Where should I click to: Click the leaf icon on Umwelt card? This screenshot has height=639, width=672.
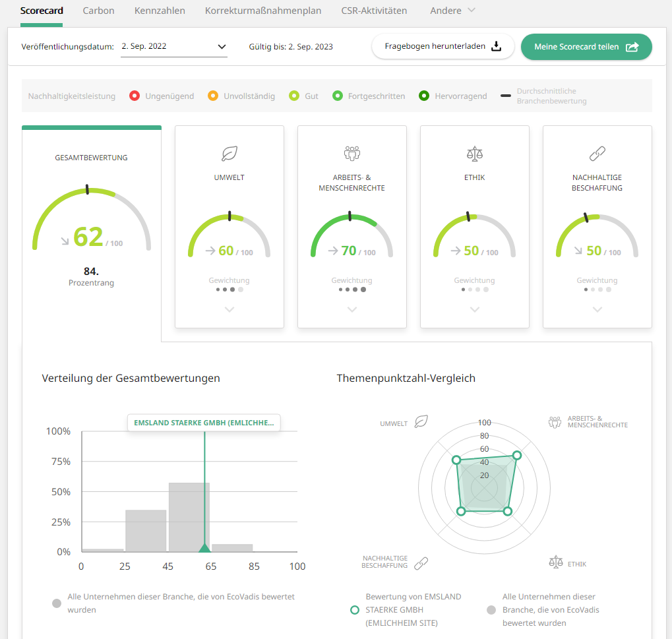coord(229,154)
